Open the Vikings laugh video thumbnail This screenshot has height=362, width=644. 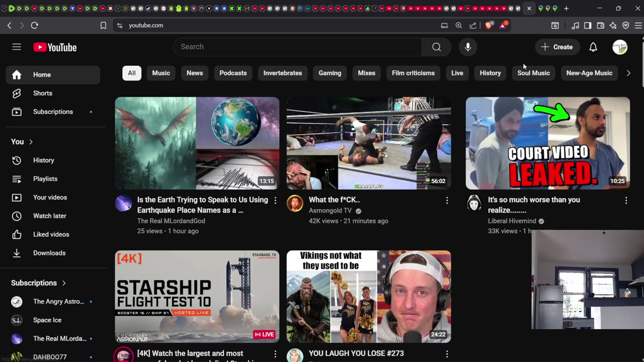pos(369,297)
